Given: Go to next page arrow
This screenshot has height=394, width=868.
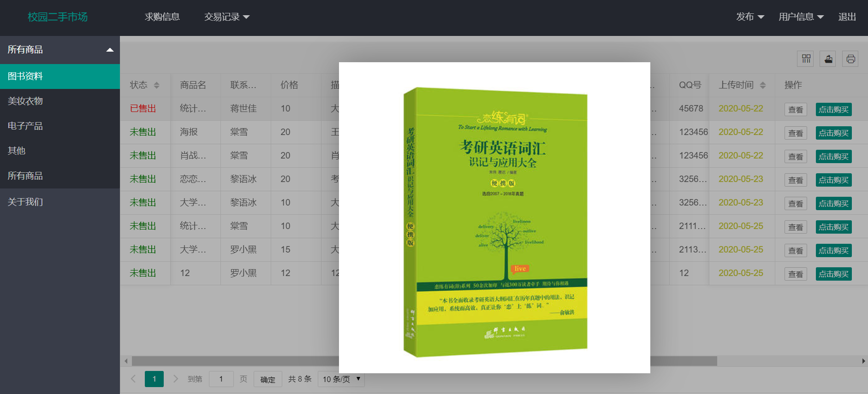Looking at the screenshot, I should tap(175, 379).
